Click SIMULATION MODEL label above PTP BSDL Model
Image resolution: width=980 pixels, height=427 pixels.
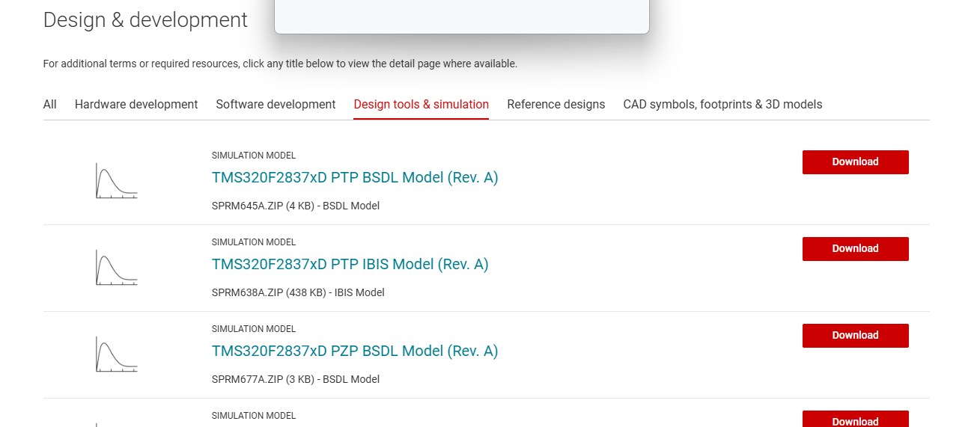[x=254, y=156]
